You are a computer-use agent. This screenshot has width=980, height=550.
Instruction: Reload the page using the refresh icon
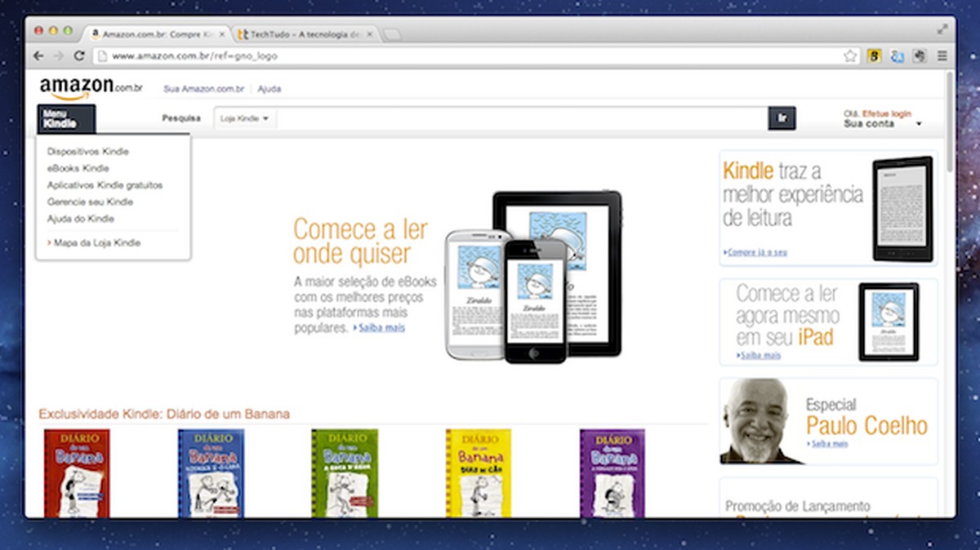pos(78,55)
